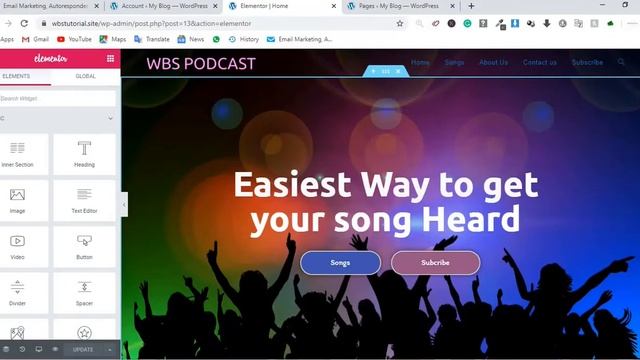The image size is (640, 360).
Task: Open a new browser tab
Action: [471, 6]
